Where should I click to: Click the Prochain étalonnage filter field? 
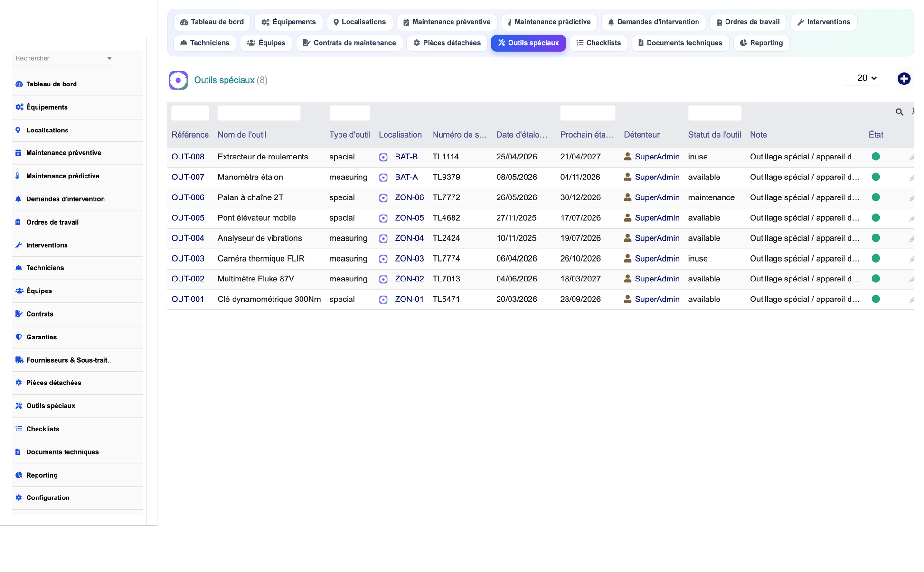tap(587, 113)
